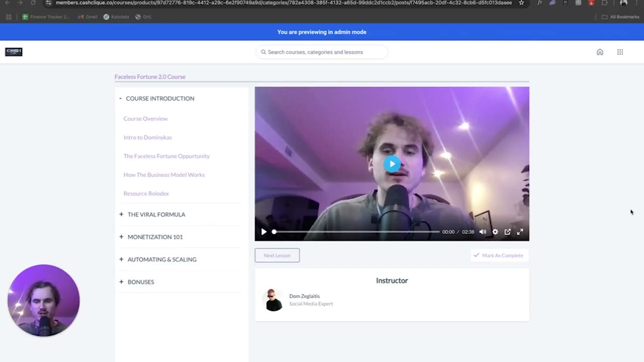
Task: Click the Cash Clique logo
Action: [x=14, y=52]
